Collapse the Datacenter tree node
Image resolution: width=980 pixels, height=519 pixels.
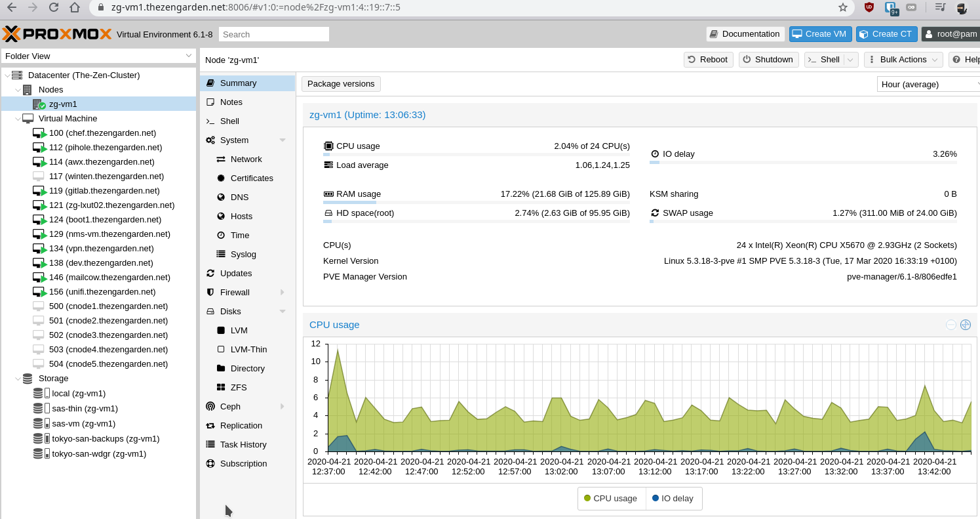click(x=7, y=75)
